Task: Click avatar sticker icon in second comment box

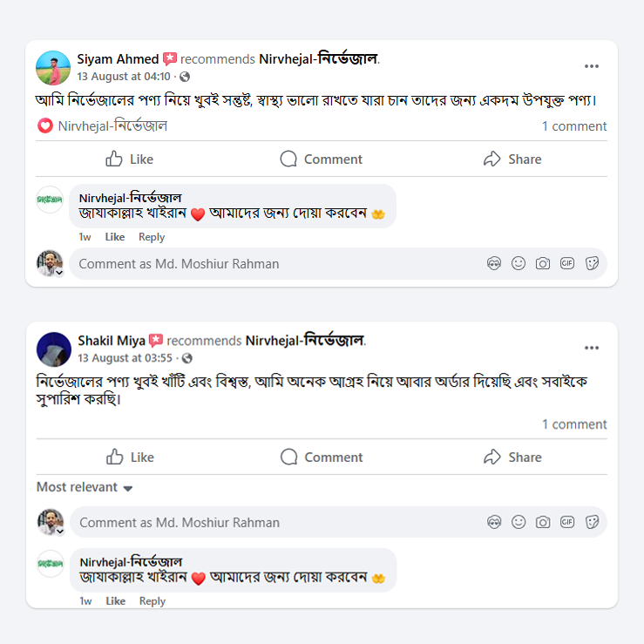Action: [x=494, y=522]
